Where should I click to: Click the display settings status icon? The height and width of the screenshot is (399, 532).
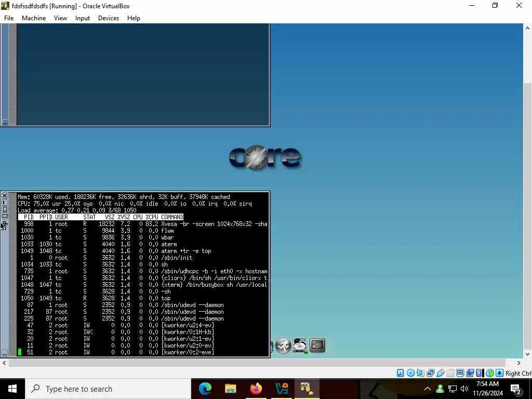coord(460,373)
